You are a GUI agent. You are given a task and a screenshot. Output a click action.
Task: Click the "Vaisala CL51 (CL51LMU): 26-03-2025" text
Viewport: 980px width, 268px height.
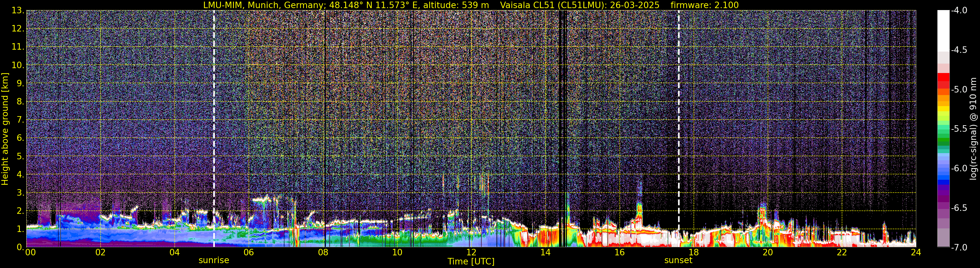tap(580, 5)
